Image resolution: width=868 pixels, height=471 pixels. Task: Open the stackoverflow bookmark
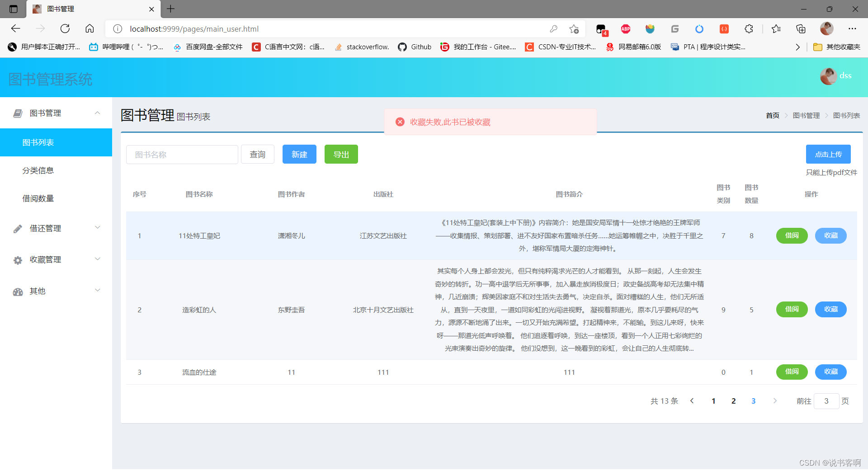(x=362, y=47)
